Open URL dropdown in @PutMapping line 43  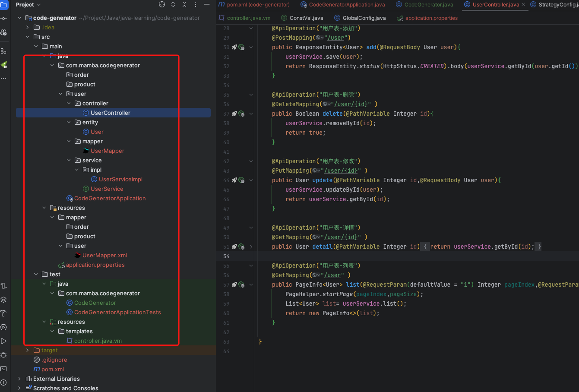pos(316,171)
